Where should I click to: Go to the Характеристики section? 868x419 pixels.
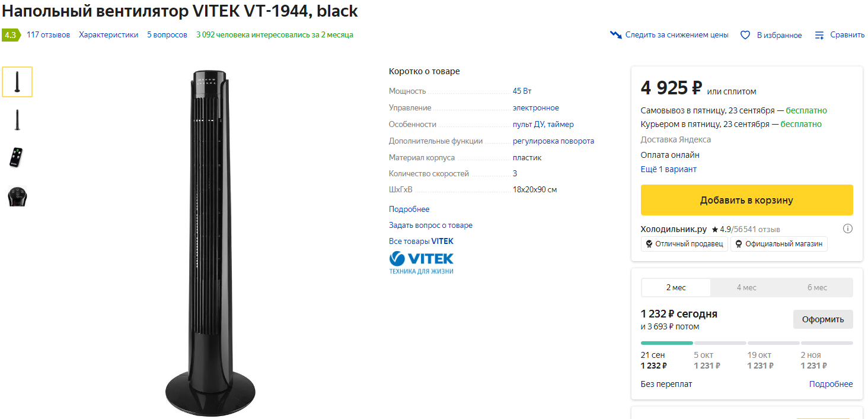pos(108,35)
